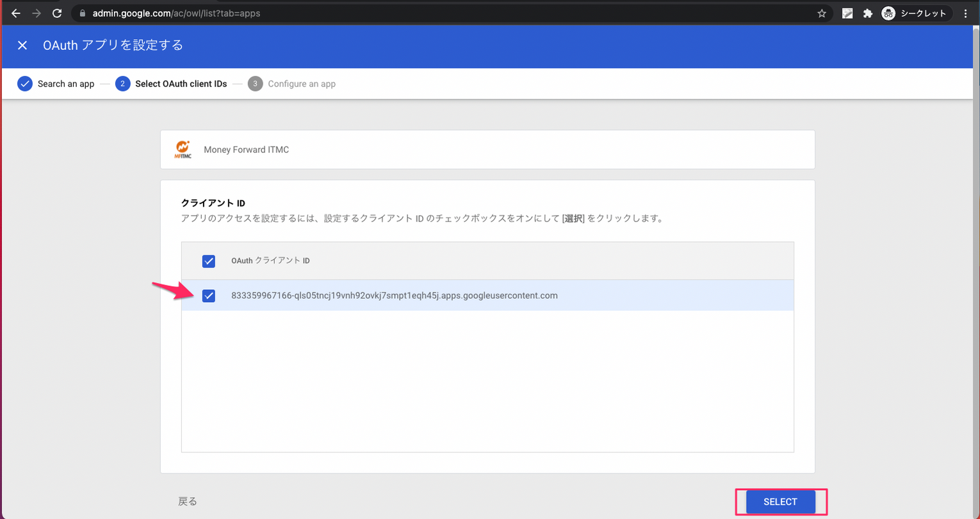Go to Search an app step
This screenshot has width=980, height=519.
pyautogui.click(x=56, y=84)
